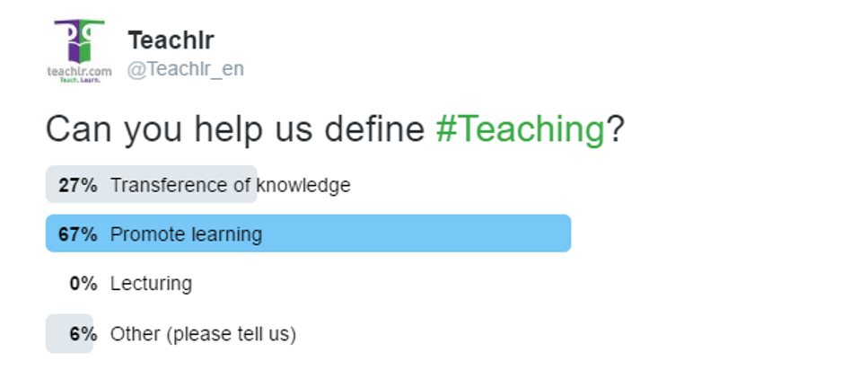Click the 6% percentage label
This screenshot has height=370, width=868.
[83, 334]
